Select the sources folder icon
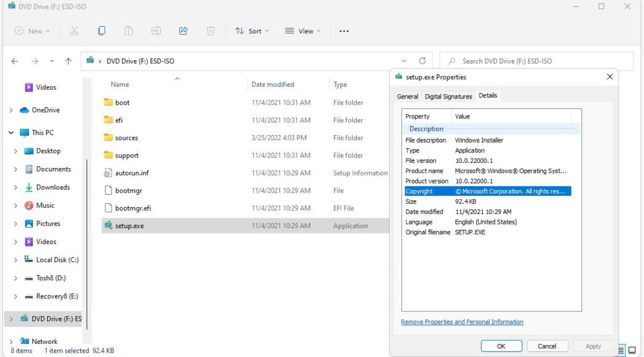Screen dimensions: 644x357 (x=108, y=138)
